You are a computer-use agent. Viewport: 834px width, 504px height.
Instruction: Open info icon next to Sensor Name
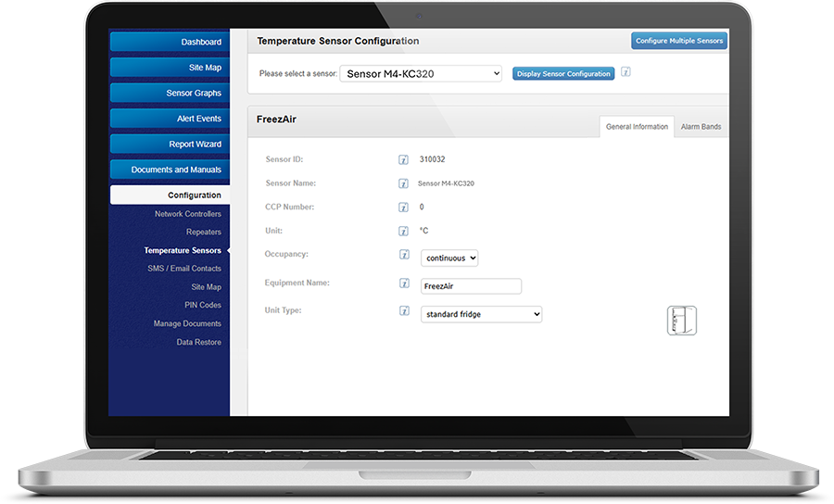click(x=403, y=183)
